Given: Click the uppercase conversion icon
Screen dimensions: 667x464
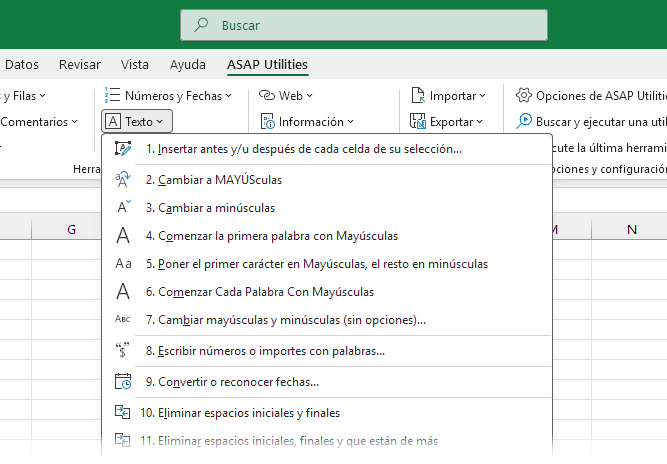Looking at the screenshot, I should (123, 179).
